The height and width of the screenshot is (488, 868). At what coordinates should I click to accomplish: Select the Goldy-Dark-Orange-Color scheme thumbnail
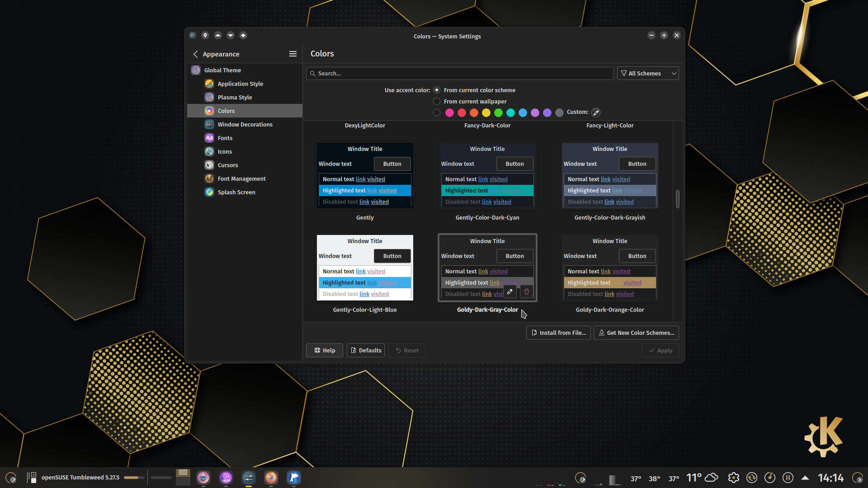coord(610,267)
